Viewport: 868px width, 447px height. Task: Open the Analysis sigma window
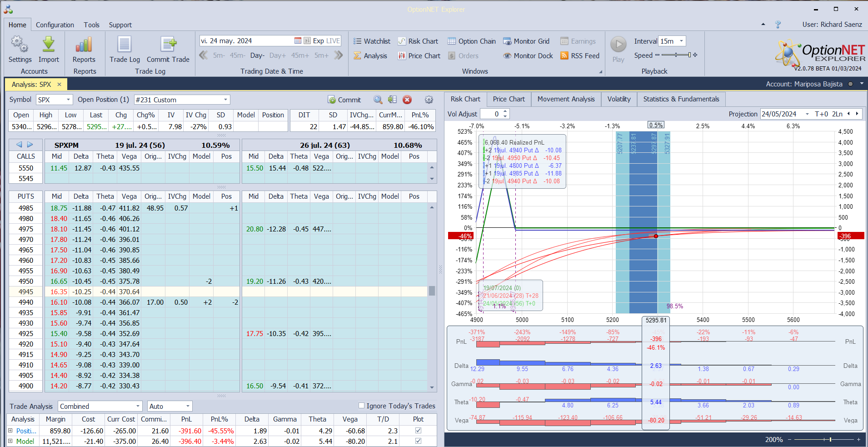coord(370,56)
